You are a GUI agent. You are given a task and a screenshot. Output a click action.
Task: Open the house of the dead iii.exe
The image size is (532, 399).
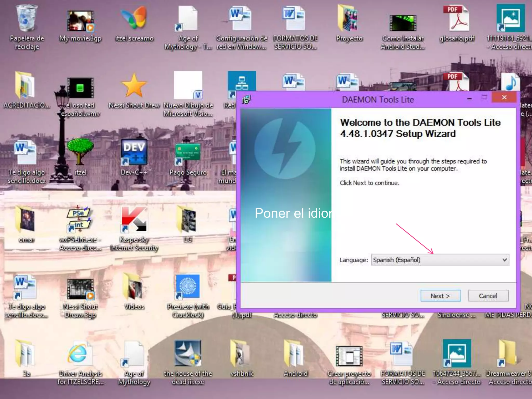tap(188, 354)
